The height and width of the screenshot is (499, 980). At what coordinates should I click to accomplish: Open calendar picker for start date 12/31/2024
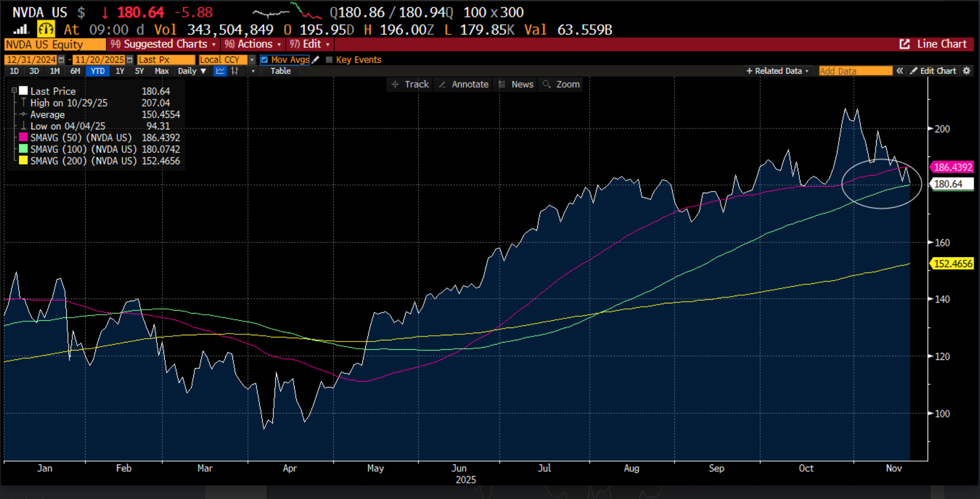[x=61, y=60]
